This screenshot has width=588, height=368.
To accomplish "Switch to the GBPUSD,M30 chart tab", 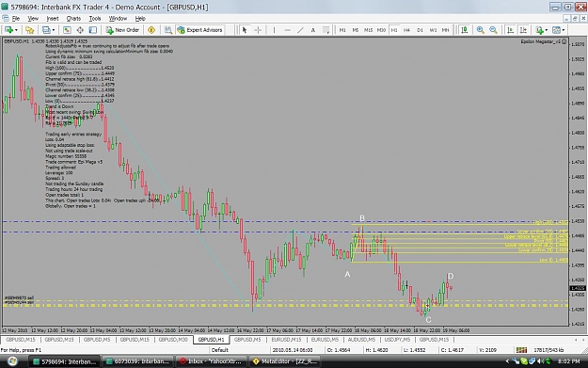I will click(x=173, y=340).
